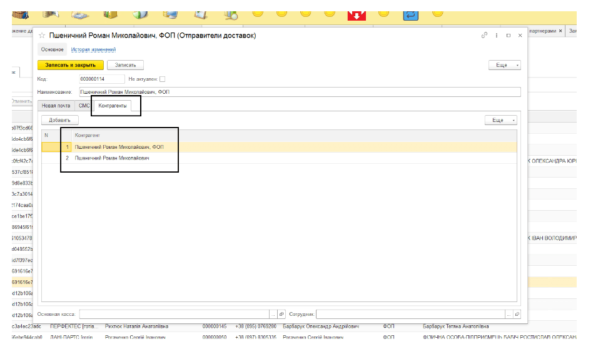Add a new row with Добавить
This screenshot has width=608, height=364.
pyautogui.click(x=59, y=120)
